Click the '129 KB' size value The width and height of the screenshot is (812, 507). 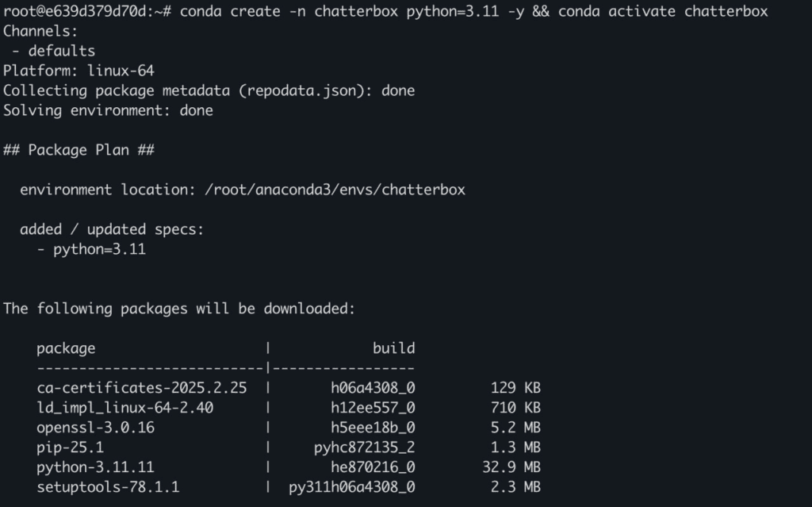[515, 388]
